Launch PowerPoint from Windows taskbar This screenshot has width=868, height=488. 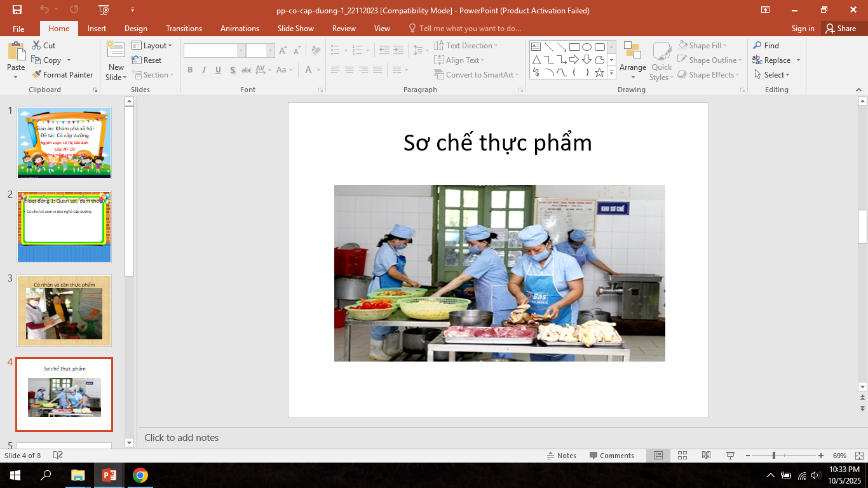coord(109,475)
